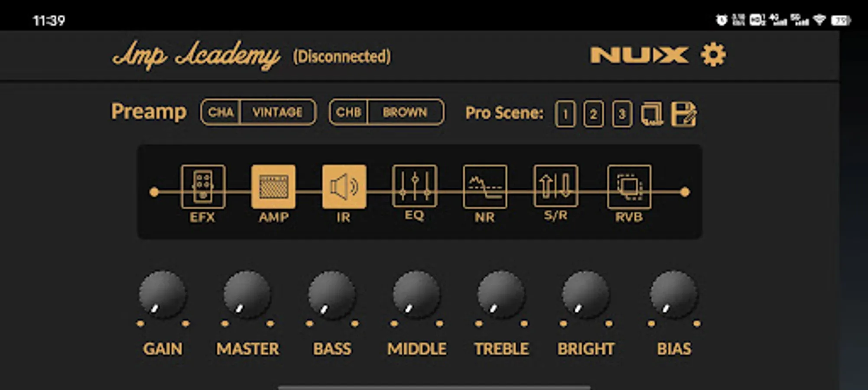Adjust the TREBLE knob

[x=501, y=295]
